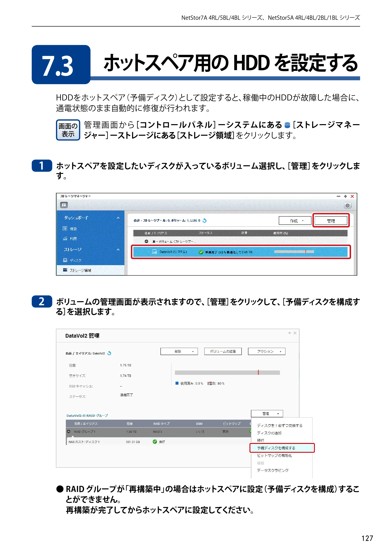This screenshot has width=392, height=554.
Task: Toggle the sidebar layout icon in Storage Manager
Action: point(64,205)
